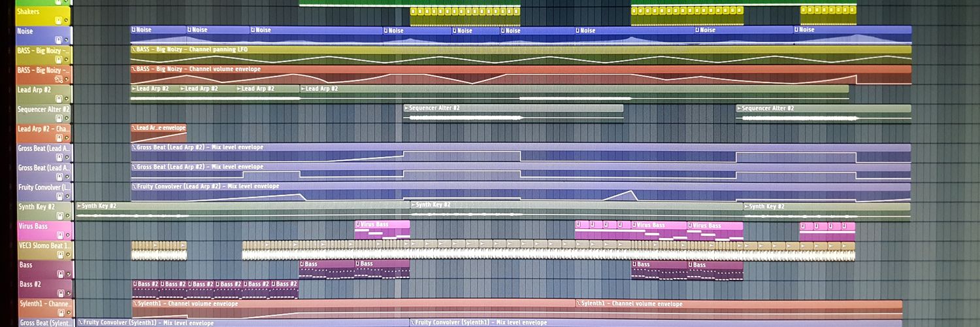This screenshot has height=327, width=980.
Task: Click the lock icon on the Noise track
Action: 58,41
